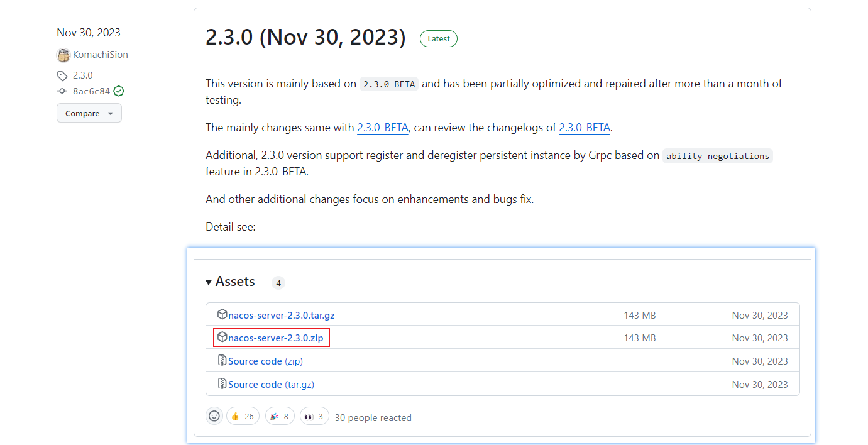Click the Nov 30, 2023 date in sidebar
This screenshot has width=868, height=445.
pyautogui.click(x=89, y=33)
